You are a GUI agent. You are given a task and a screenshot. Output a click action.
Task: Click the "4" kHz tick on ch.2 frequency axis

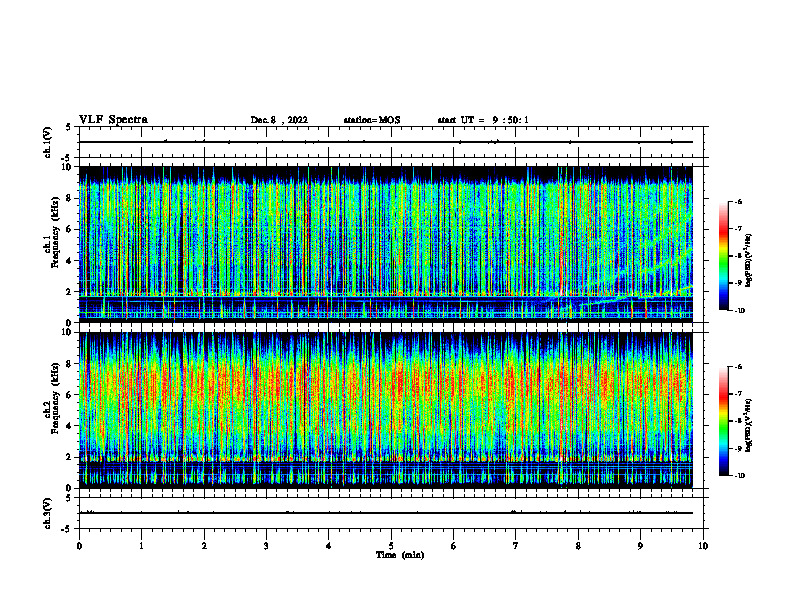coord(70,426)
